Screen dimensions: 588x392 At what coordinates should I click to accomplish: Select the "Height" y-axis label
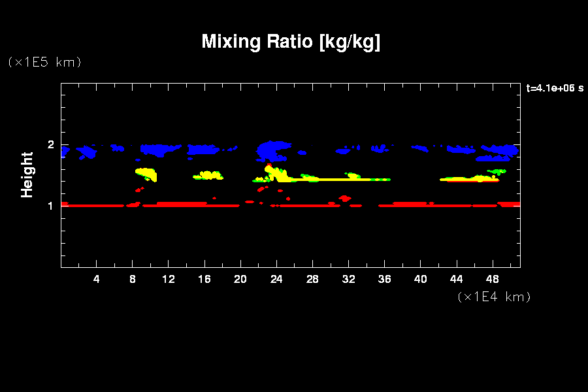[27, 174]
